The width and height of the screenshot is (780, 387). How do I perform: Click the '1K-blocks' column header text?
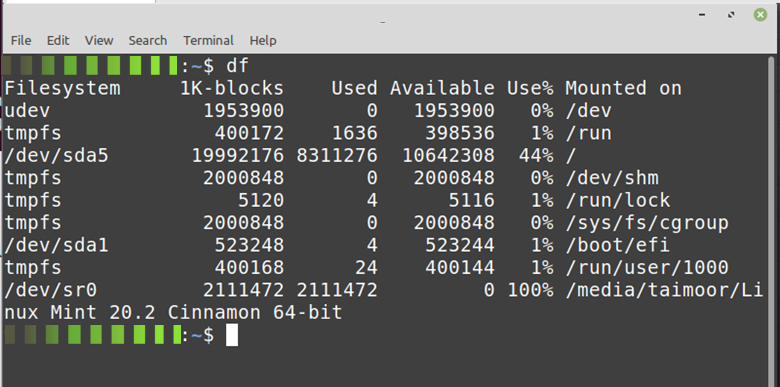click(232, 89)
